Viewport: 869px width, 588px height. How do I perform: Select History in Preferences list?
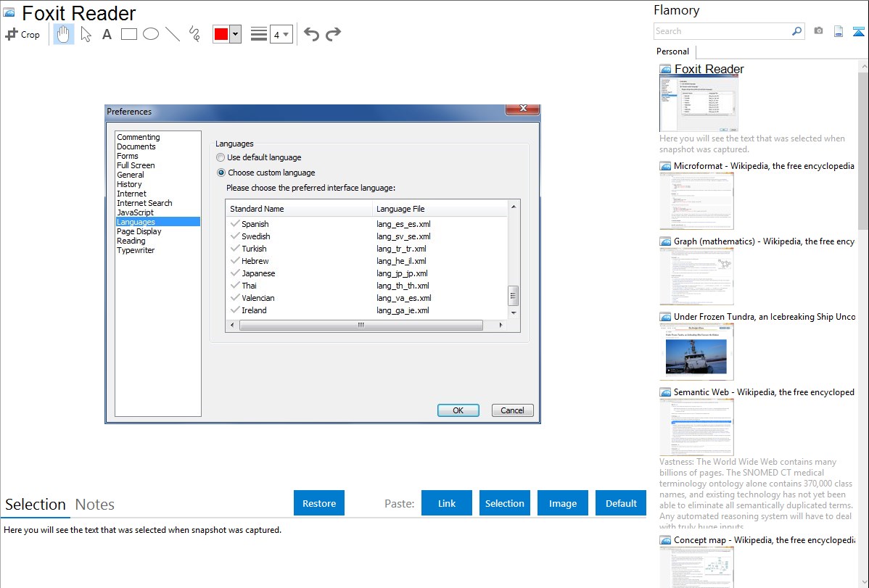(x=129, y=184)
